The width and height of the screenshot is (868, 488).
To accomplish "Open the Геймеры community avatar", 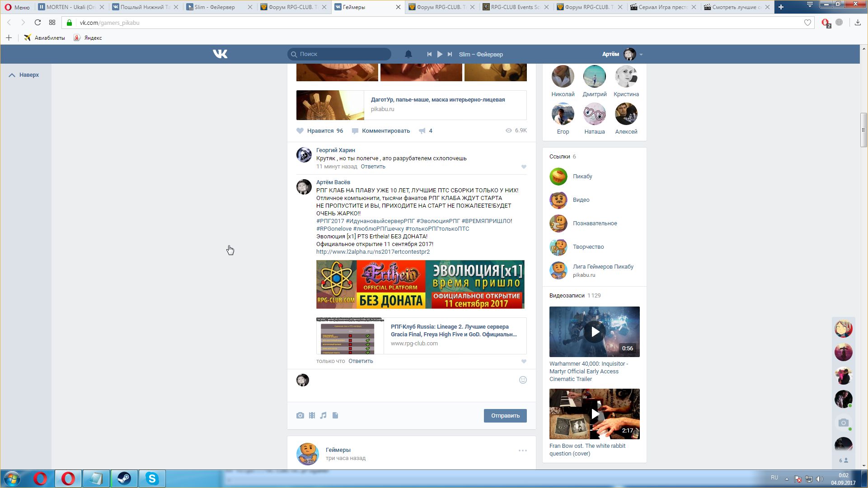I will pos(307,454).
